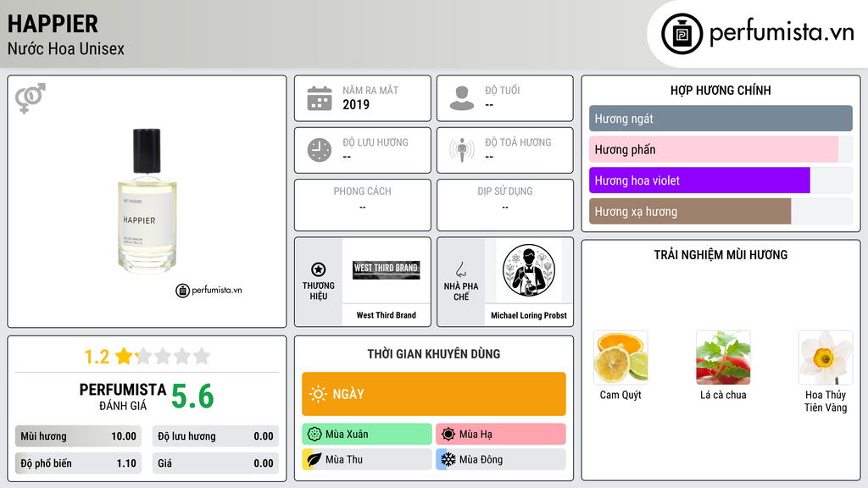Click the Perfumista đánh giá label

click(123, 396)
